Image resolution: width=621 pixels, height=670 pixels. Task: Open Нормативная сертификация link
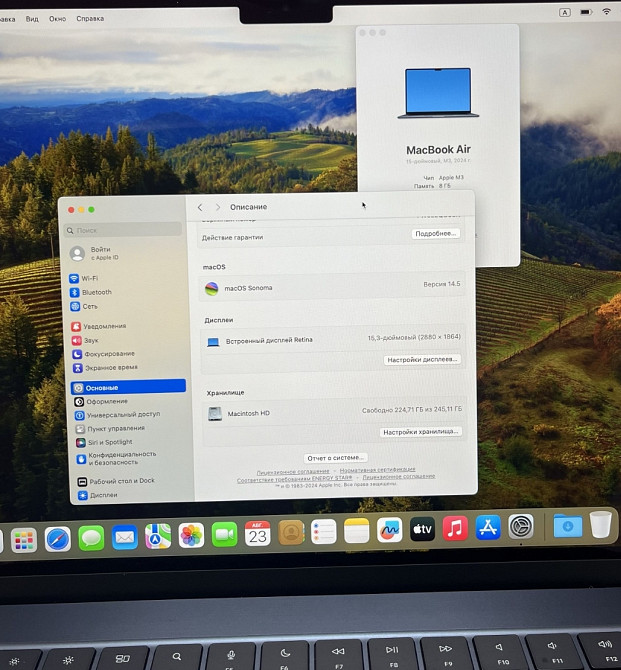point(377,470)
